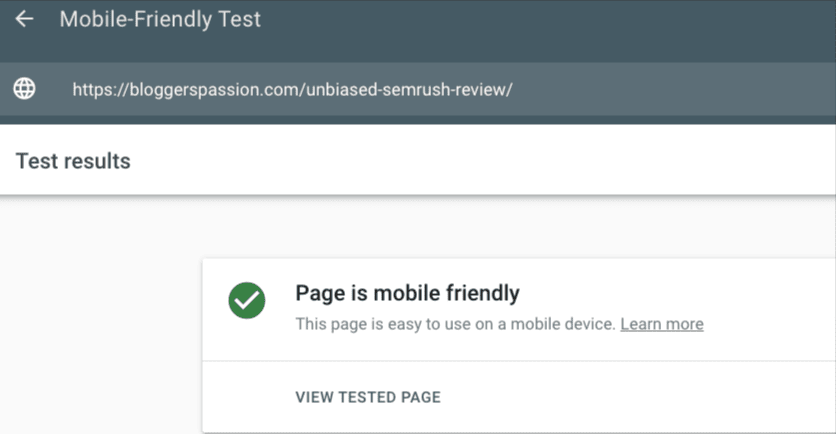Click the Page is mobile friendly heading
Screen dimensions: 836x434
(407, 293)
